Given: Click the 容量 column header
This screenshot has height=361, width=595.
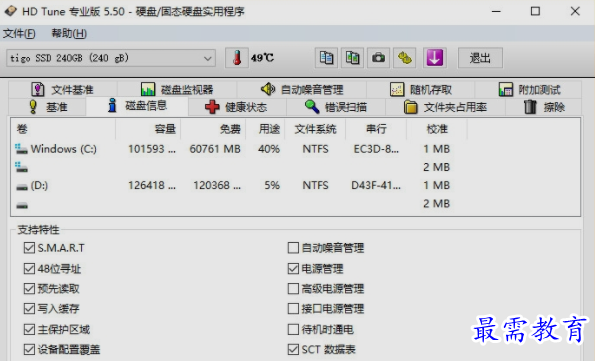Looking at the screenshot, I should pos(148,129).
